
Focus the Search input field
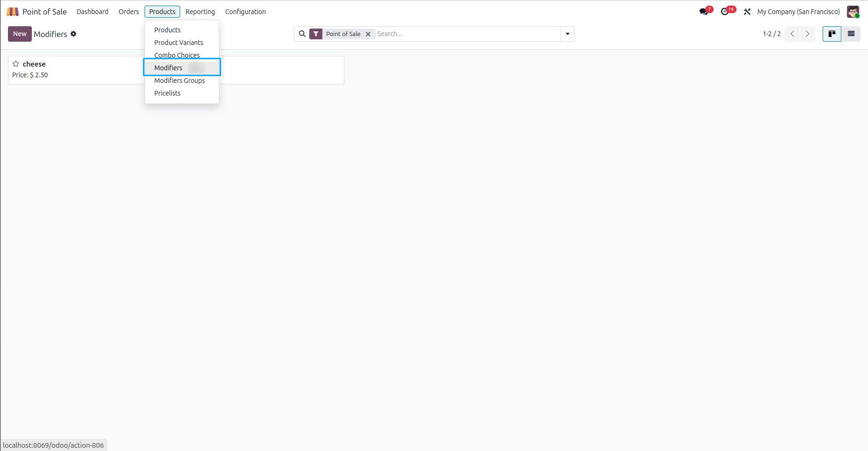click(468, 34)
